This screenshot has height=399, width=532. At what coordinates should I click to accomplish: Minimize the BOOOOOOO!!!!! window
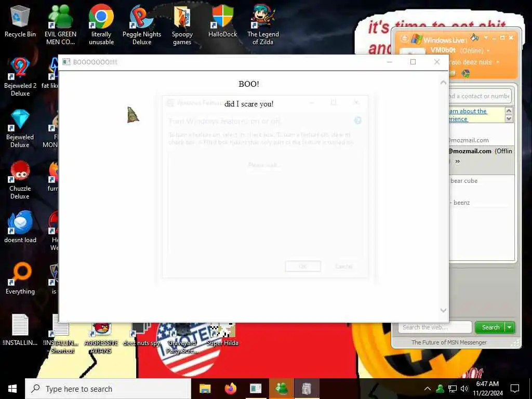coord(390,62)
